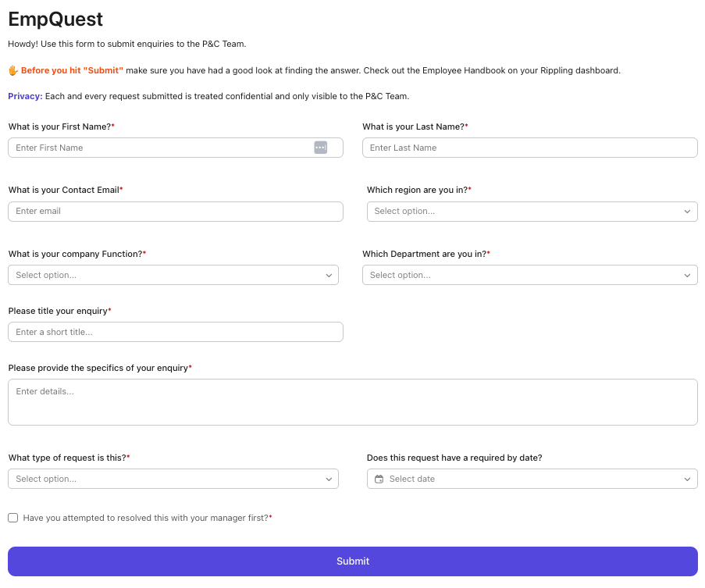This screenshot has width=705, height=588.
Task: Click the chevron arrow on the Department selector
Action: tap(687, 275)
